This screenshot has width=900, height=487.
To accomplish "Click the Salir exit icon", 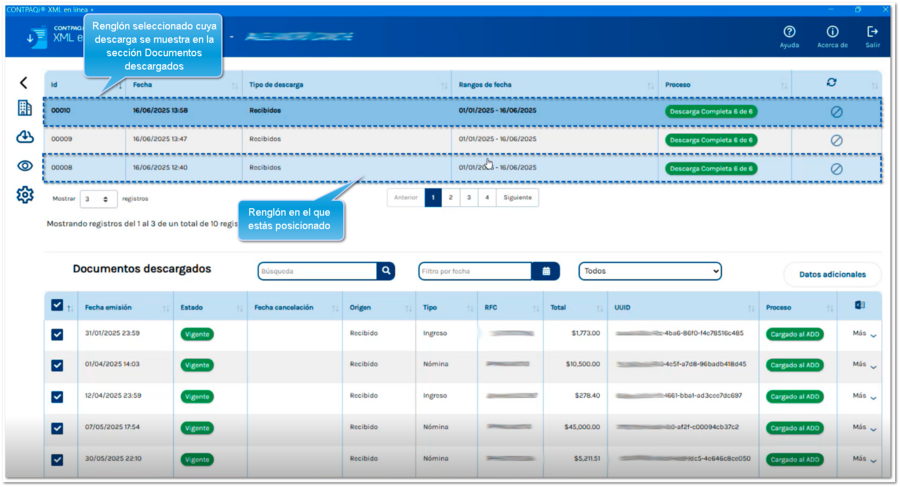I will 872,33.
